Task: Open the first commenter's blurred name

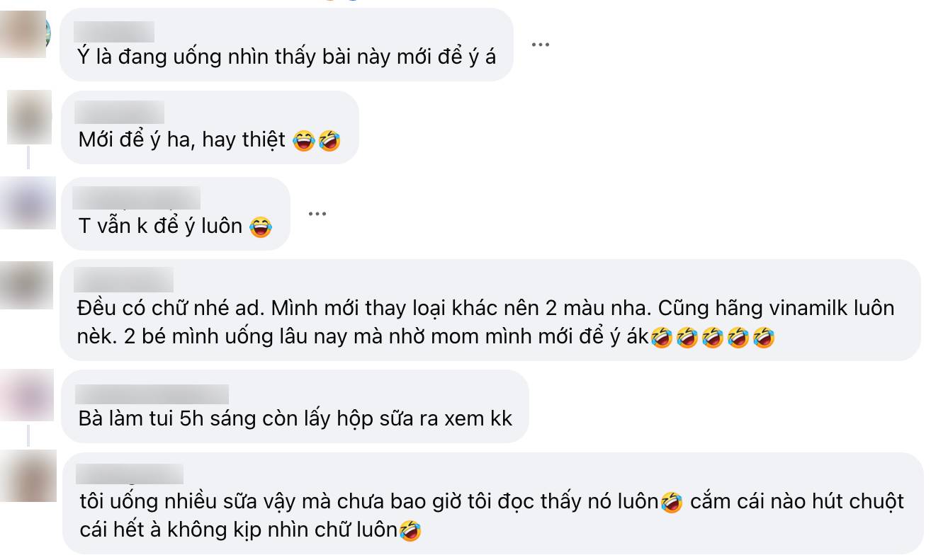Action: click(115, 33)
